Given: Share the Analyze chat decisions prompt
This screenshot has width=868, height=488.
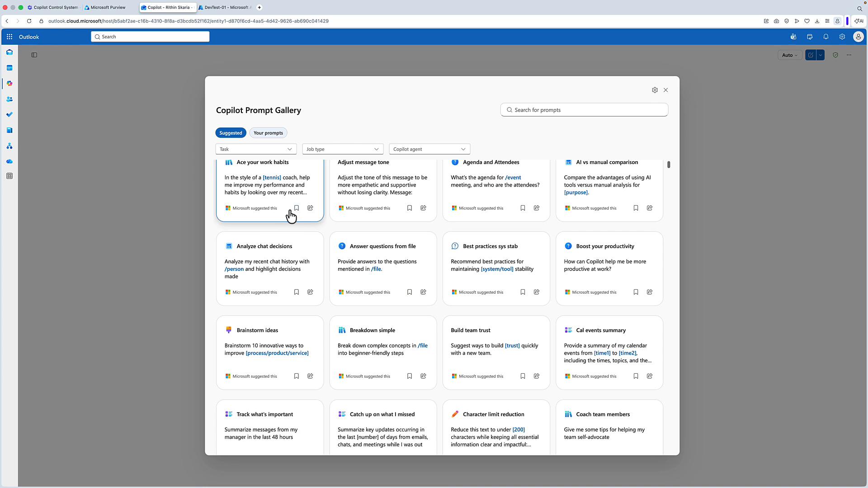Looking at the screenshot, I should click(310, 292).
